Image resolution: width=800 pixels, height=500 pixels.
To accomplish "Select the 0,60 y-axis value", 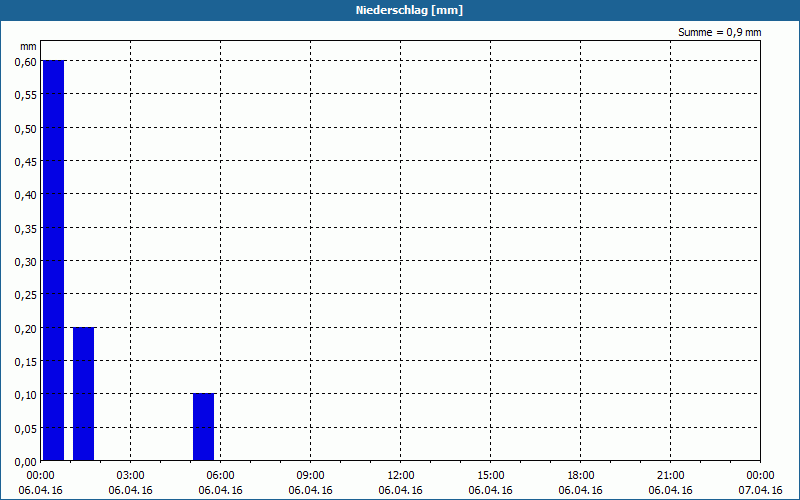I will click(x=26, y=62).
